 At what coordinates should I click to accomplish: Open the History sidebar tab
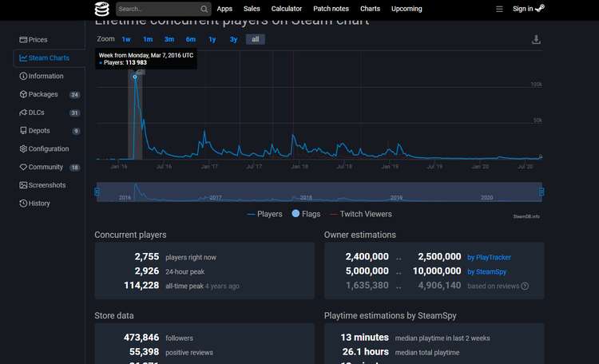49,204
